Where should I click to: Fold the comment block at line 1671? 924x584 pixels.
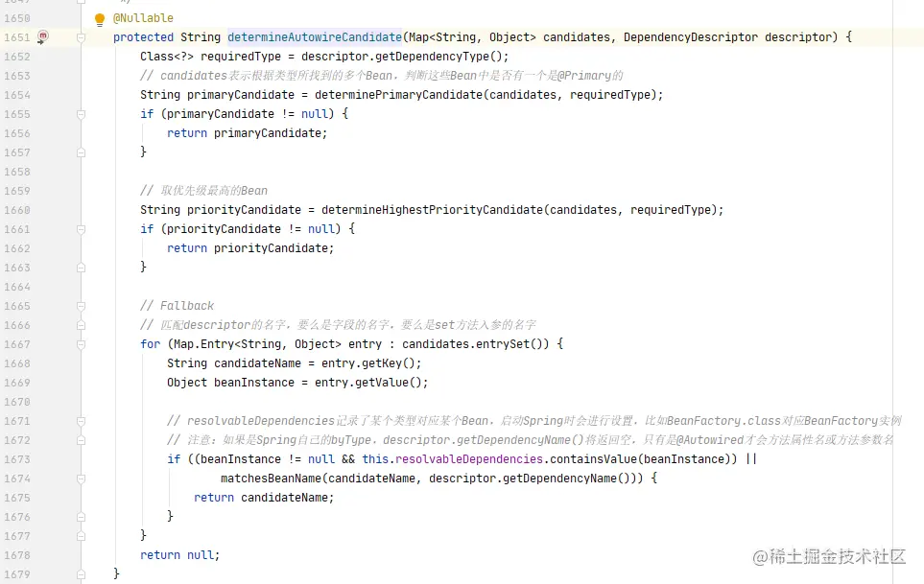point(81,421)
